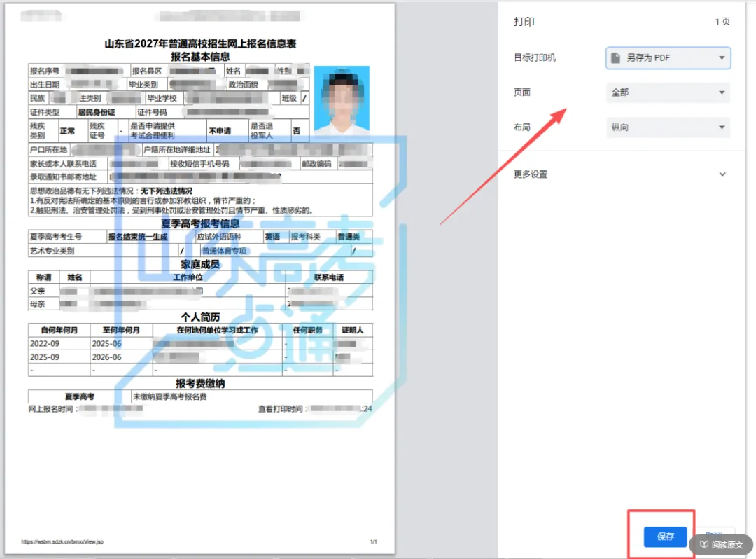This screenshot has width=756, height=559.
Task: Click the 父亲 row label
Action: tap(37, 291)
